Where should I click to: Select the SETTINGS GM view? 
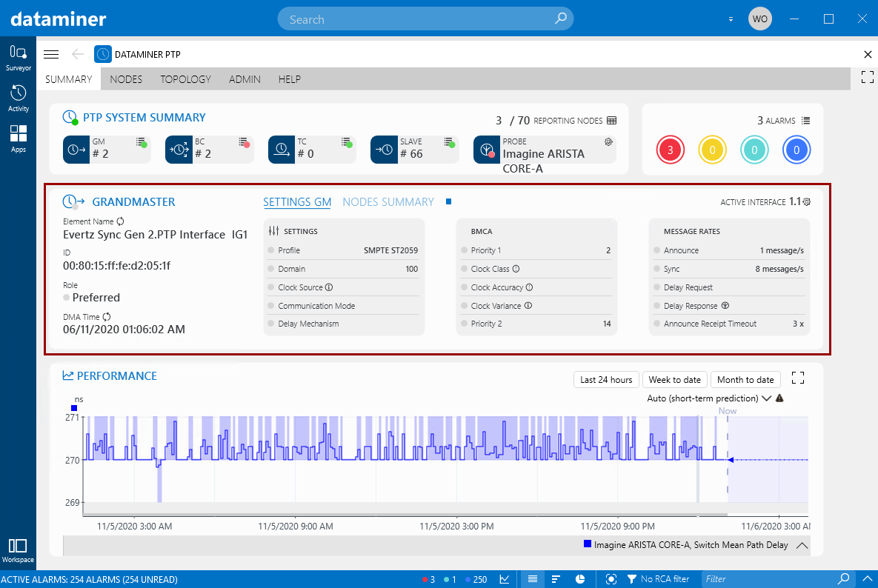coord(297,202)
